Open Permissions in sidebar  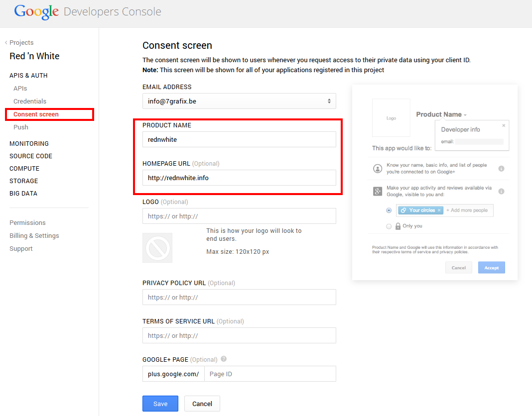[x=27, y=222]
